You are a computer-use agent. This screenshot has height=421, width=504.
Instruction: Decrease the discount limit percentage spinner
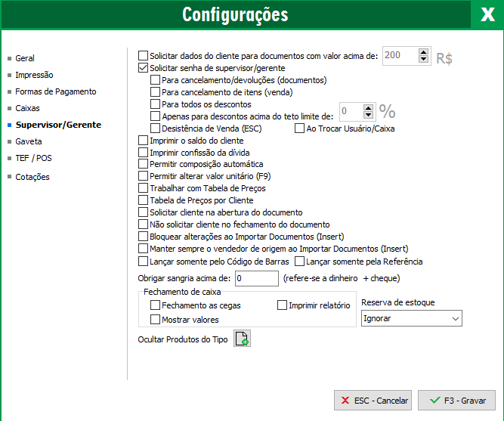[368, 116]
